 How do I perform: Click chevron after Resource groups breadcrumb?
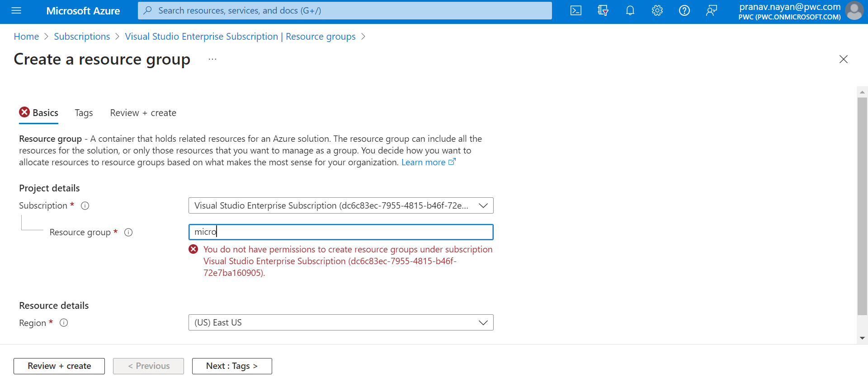coord(363,37)
